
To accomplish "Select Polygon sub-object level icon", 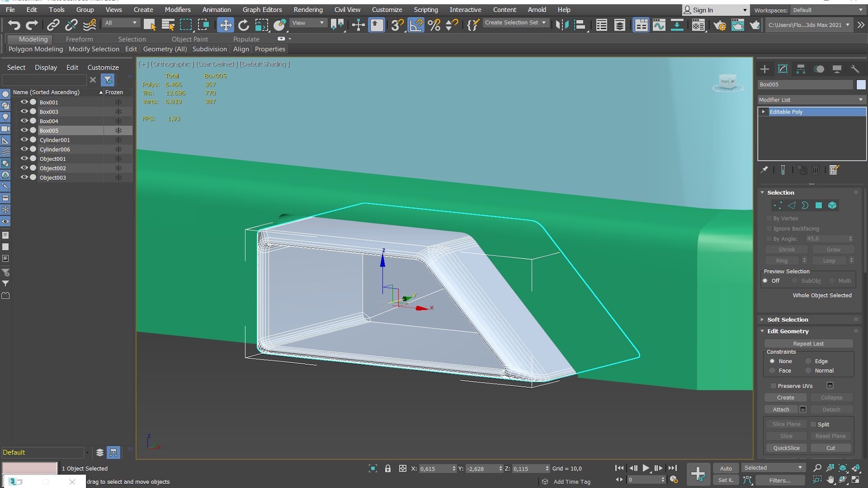I will pos(818,206).
